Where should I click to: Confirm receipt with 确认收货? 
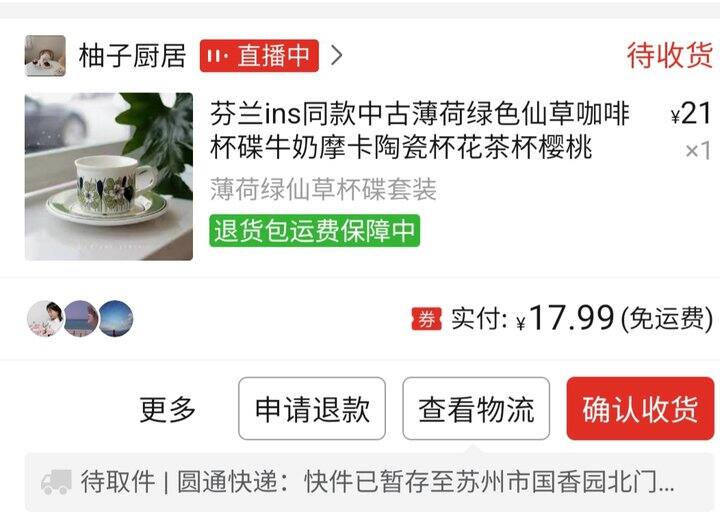click(641, 409)
